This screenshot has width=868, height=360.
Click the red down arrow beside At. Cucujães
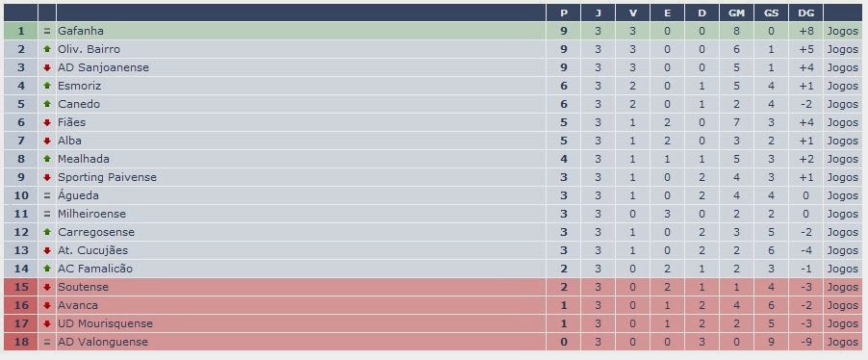[x=47, y=250]
